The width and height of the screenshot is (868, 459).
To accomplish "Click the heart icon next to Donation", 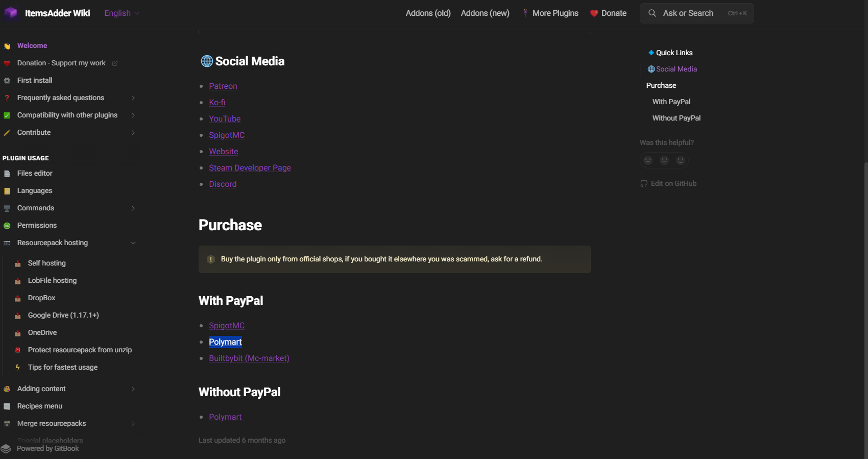I will (7, 63).
